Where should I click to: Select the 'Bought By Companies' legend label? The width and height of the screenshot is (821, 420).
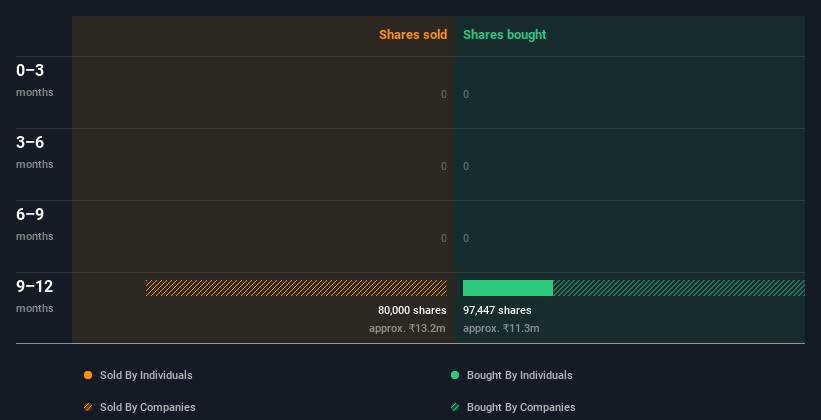[x=521, y=407]
